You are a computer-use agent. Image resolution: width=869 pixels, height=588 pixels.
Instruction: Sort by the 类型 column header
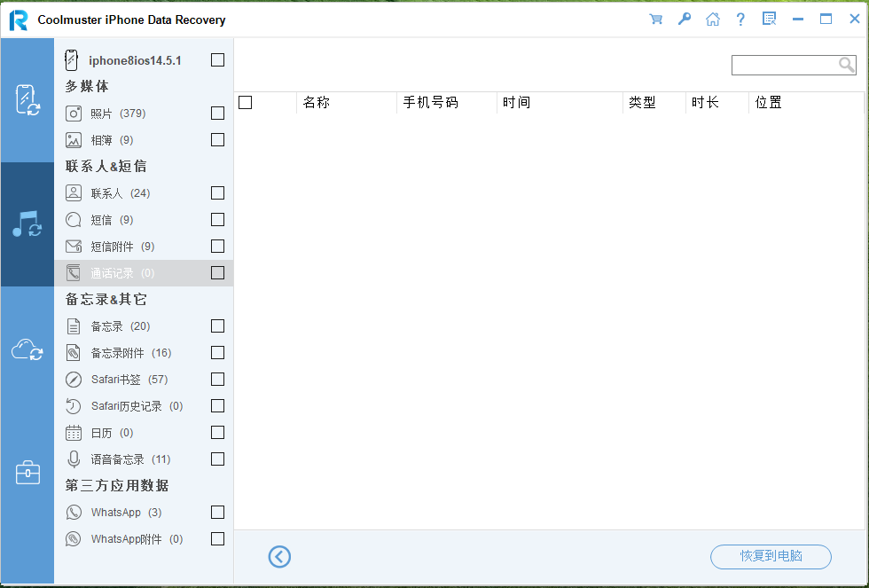654,103
